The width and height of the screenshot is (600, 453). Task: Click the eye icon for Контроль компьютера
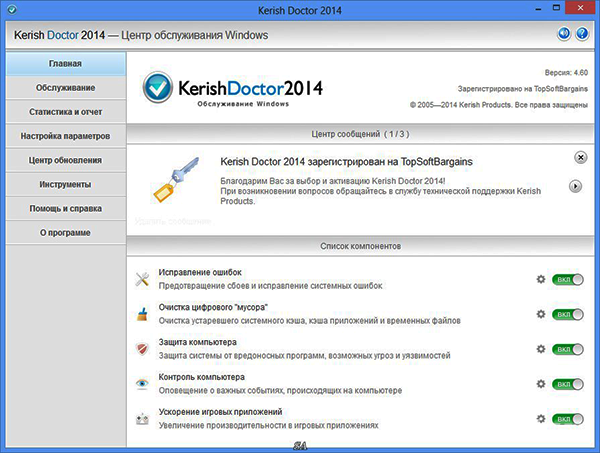pyautogui.click(x=142, y=383)
